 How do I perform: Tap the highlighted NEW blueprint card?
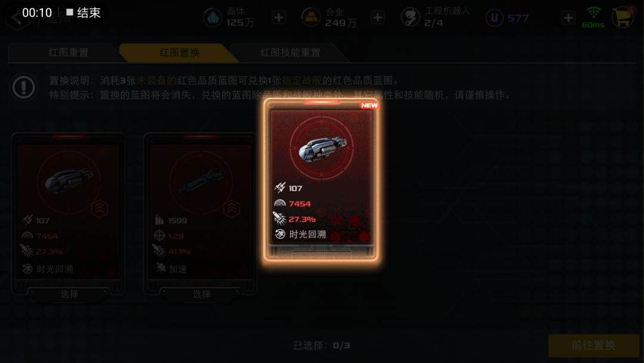click(x=321, y=180)
